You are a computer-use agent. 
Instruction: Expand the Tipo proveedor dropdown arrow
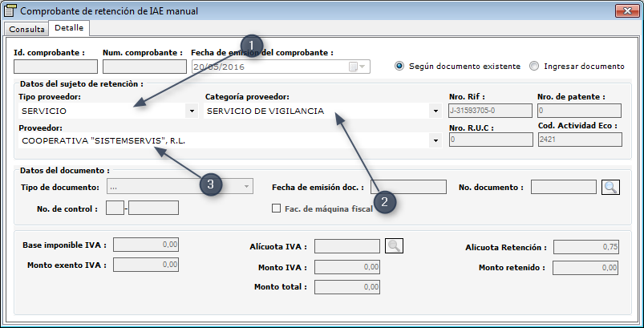tap(192, 111)
